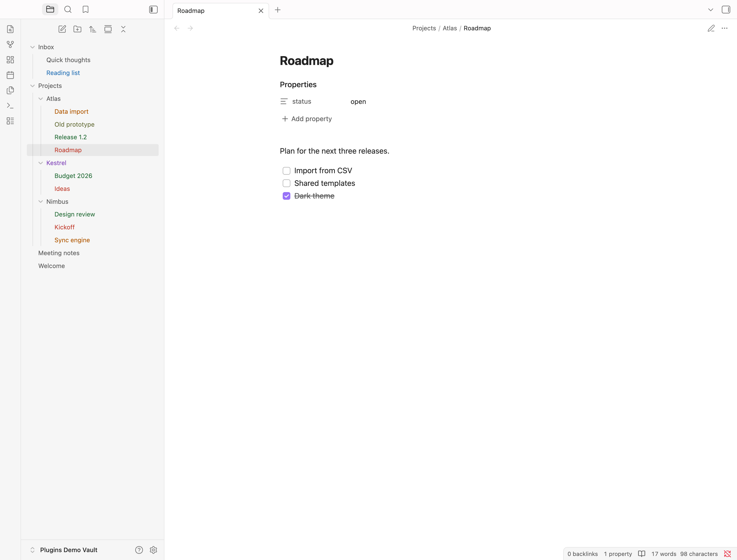Collapse the Projects folder
The image size is (737, 560).
pyautogui.click(x=32, y=86)
